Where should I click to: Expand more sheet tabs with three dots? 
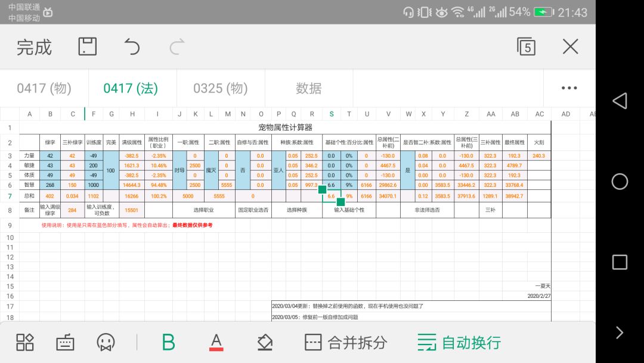pos(569,88)
